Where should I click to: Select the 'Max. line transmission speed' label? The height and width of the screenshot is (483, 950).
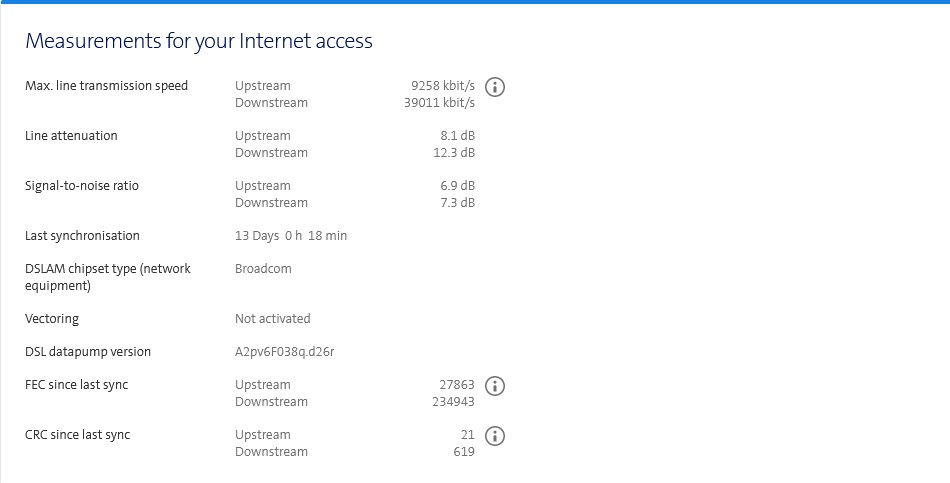(106, 86)
